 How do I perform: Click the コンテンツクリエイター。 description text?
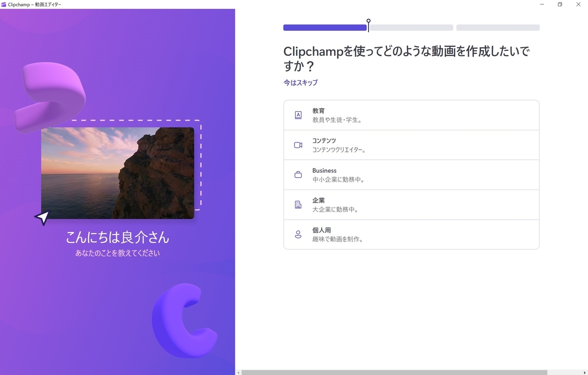[x=339, y=150]
